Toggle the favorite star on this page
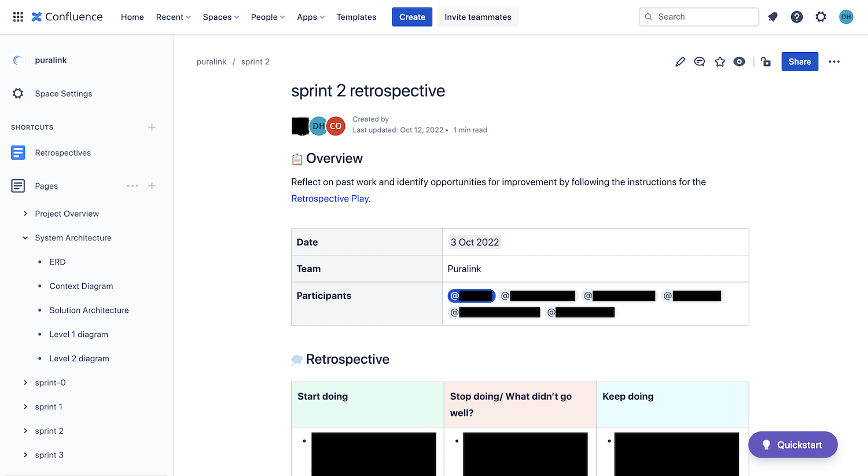The width and height of the screenshot is (868, 476). pyautogui.click(x=719, y=61)
